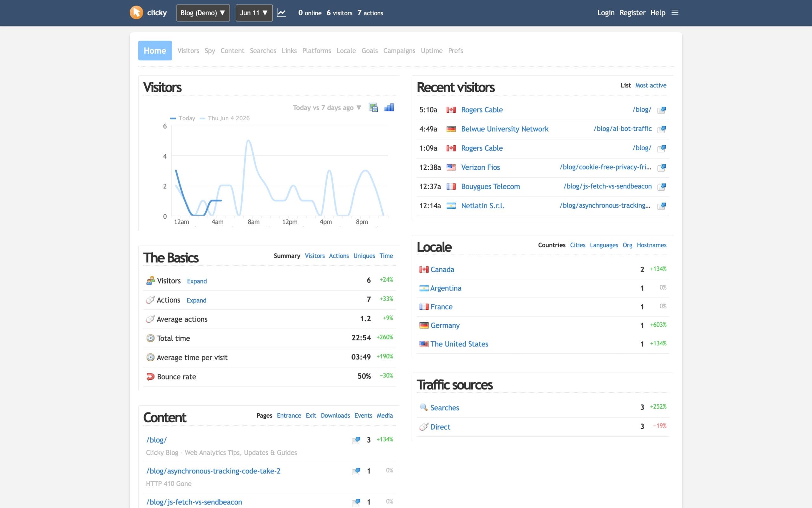Click the Germany flag in the 4:49a visitor row
The image size is (812, 508).
[451, 129]
